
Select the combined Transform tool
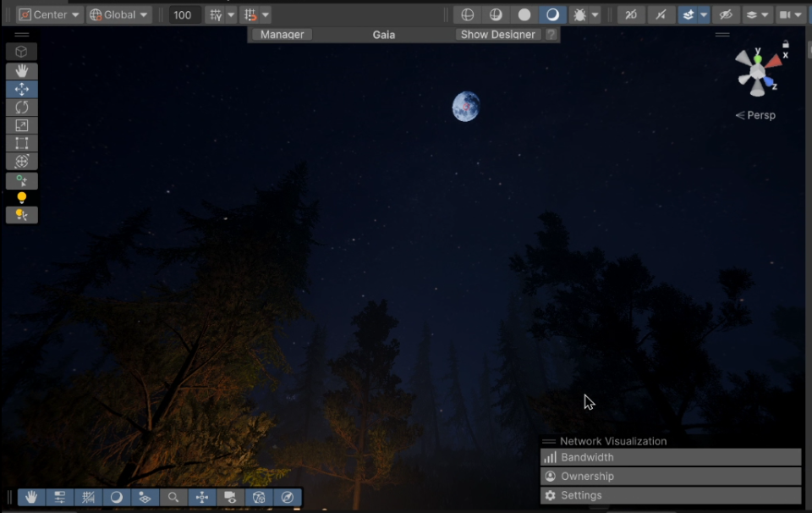(22, 161)
